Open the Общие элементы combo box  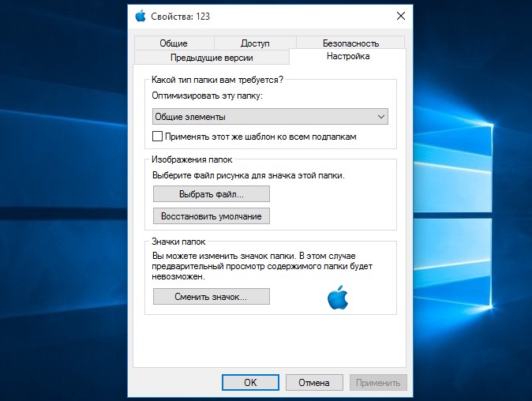point(270,117)
